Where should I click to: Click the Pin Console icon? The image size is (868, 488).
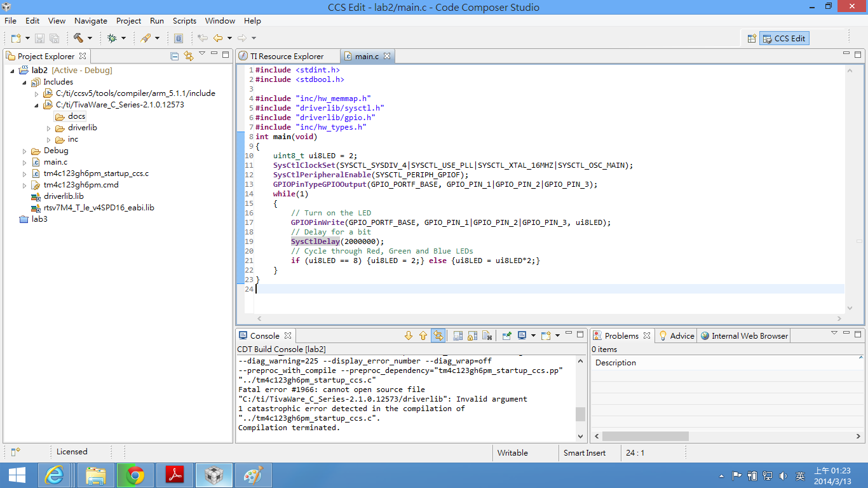click(x=506, y=335)
